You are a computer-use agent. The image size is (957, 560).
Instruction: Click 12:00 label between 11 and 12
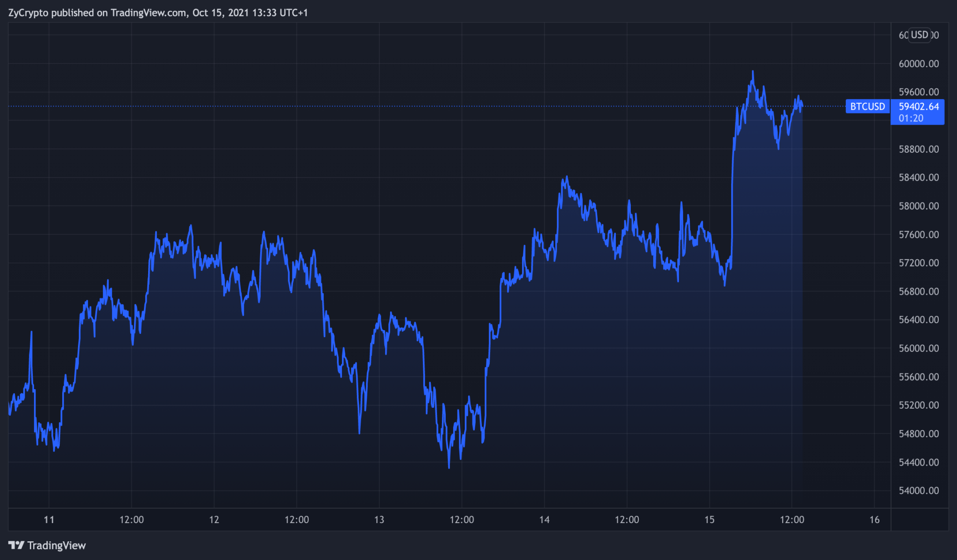coord(132,520)
